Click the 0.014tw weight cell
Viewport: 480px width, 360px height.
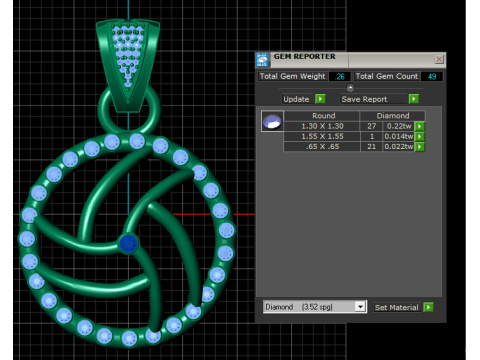tap(399, 136)
